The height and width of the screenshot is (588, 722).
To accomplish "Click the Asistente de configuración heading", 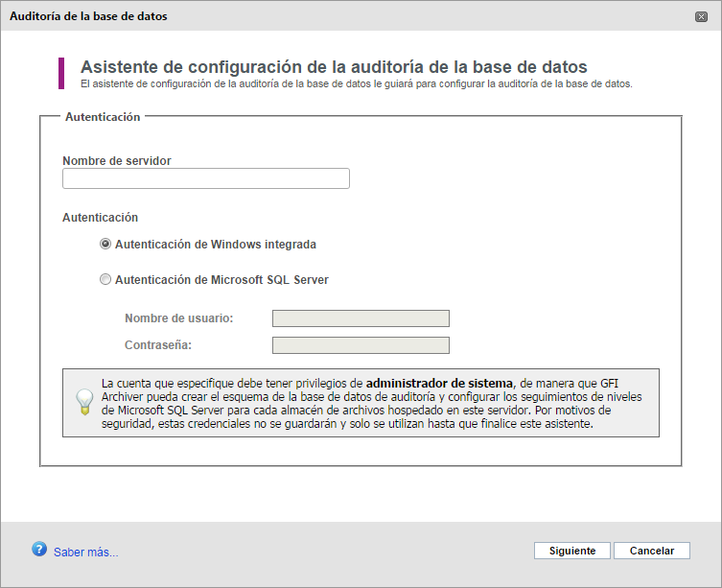I will (x=334, y=67).
